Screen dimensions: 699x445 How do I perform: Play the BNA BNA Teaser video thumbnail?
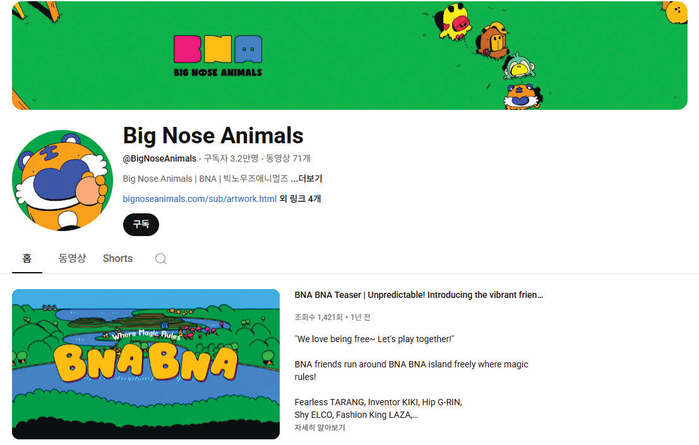[x=146, y=363]
